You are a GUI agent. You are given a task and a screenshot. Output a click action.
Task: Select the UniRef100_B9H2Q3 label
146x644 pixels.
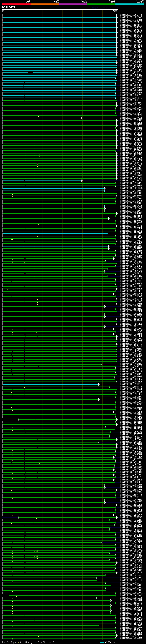coord(131,42)
